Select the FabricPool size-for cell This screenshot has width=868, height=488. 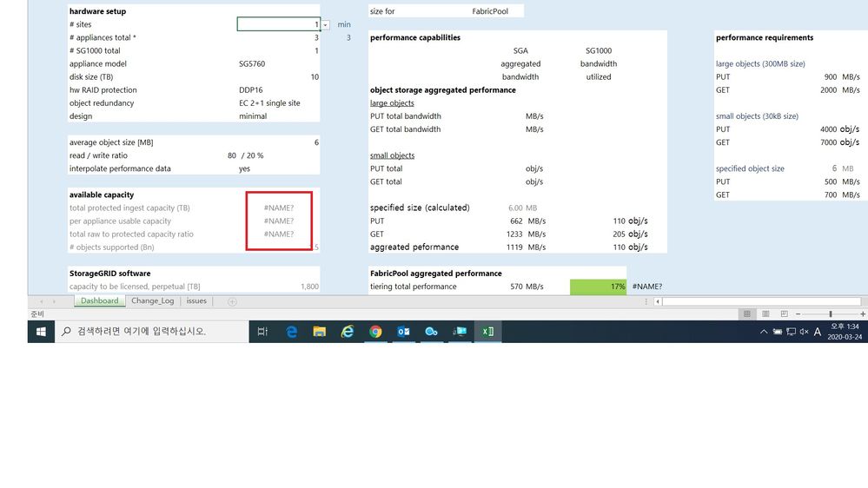[490, 11]
